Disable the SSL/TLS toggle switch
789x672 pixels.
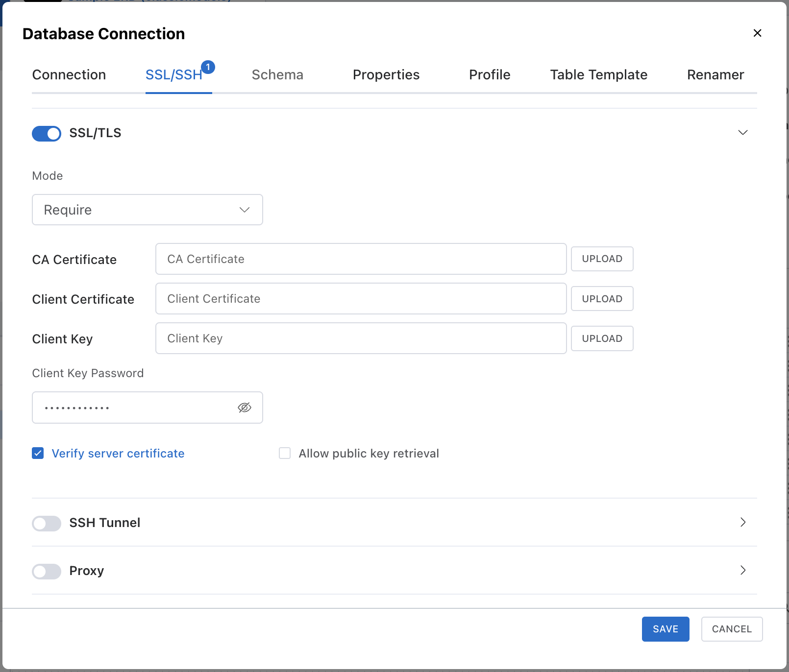click(47, 133)
